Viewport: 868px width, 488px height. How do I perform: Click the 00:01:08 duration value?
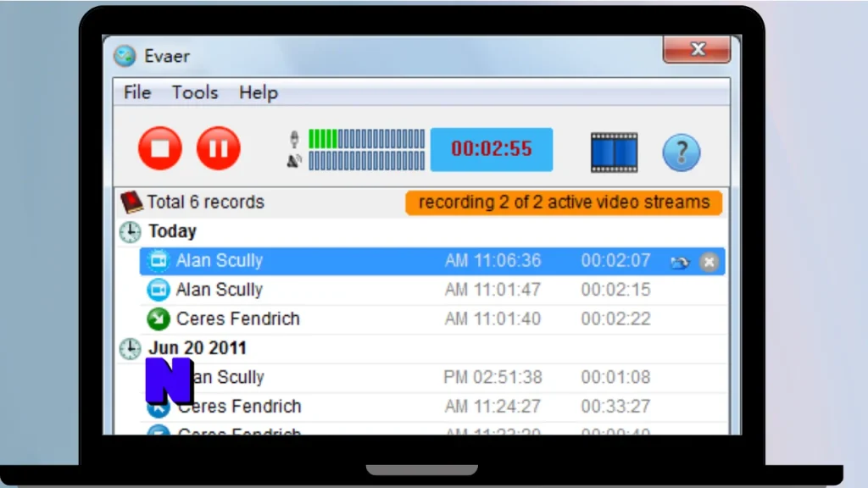pyautogui.click(x=615, y=377)
